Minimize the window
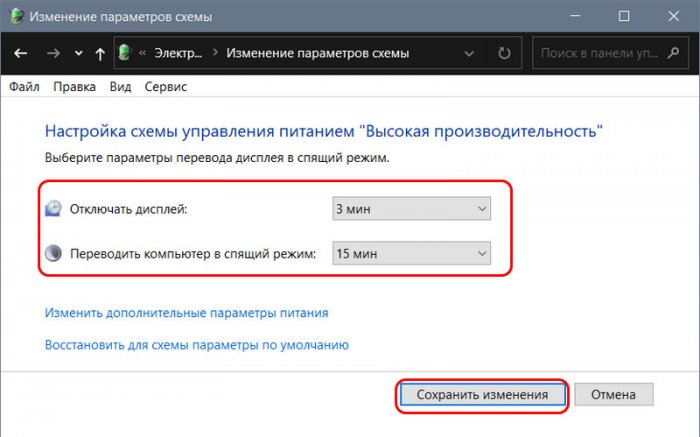700x437 pixels. tap(575, 17)
